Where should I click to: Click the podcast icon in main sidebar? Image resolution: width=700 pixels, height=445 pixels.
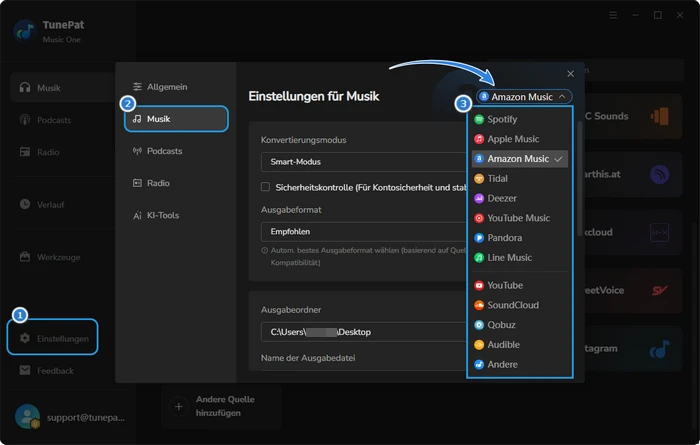click(x=25, y=120)
